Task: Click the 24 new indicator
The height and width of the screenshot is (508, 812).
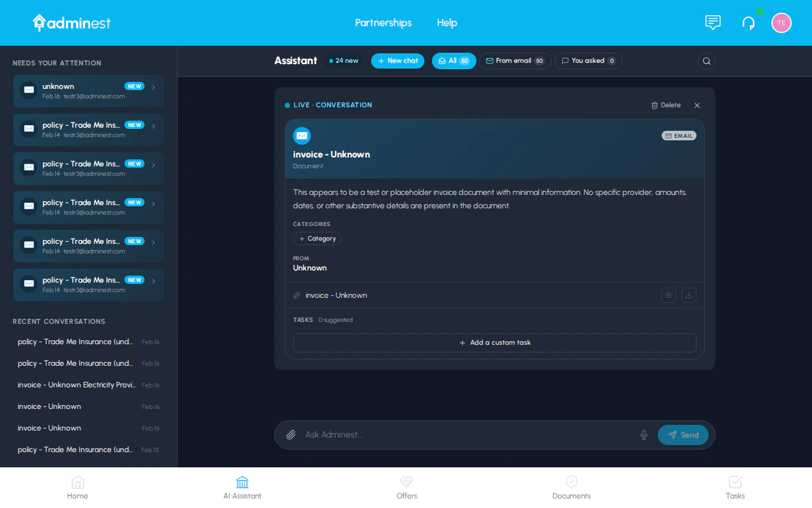Action: (x=344, y=61)
